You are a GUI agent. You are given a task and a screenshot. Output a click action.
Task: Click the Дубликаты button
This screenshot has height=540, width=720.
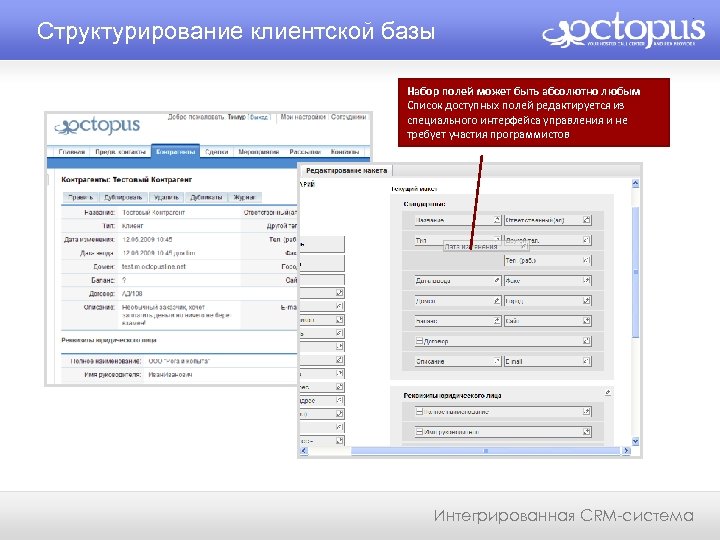click(206, 197)
